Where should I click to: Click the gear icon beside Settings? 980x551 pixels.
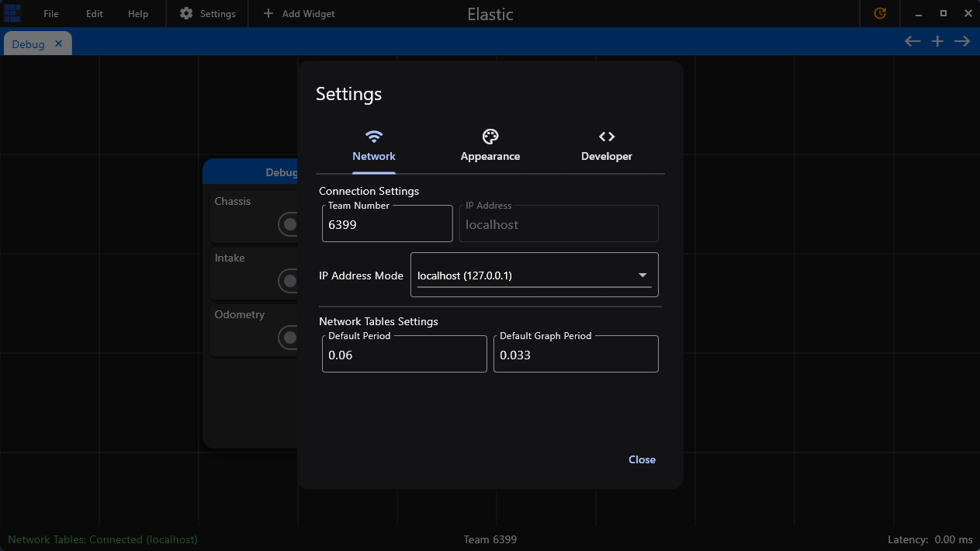click(x=186, y=13)
